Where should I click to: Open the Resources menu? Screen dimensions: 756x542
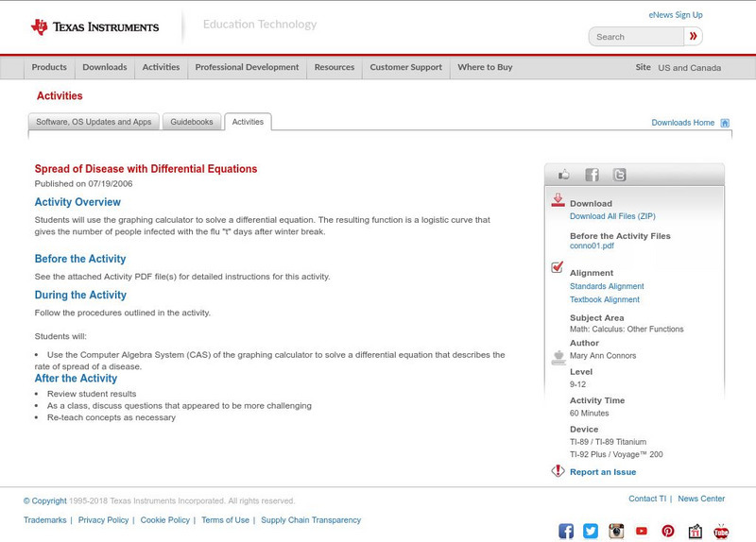(x=335, y=67)
